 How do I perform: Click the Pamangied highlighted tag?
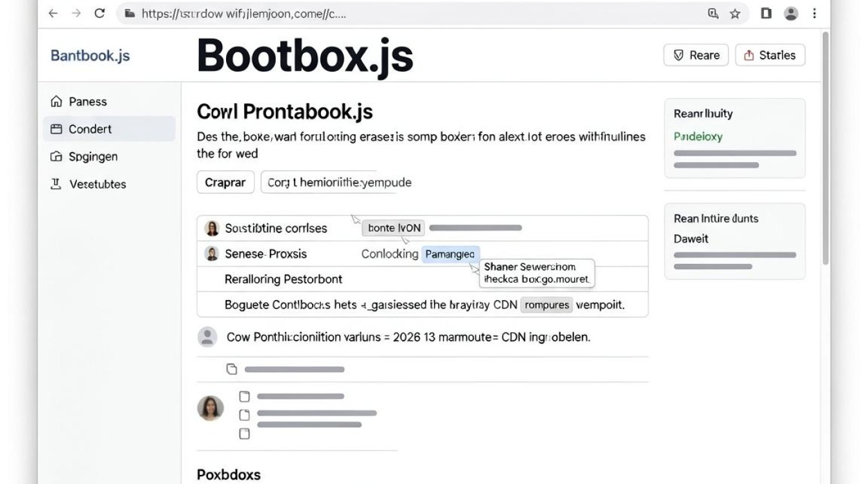pyautogui.click(x=451, y=254)
